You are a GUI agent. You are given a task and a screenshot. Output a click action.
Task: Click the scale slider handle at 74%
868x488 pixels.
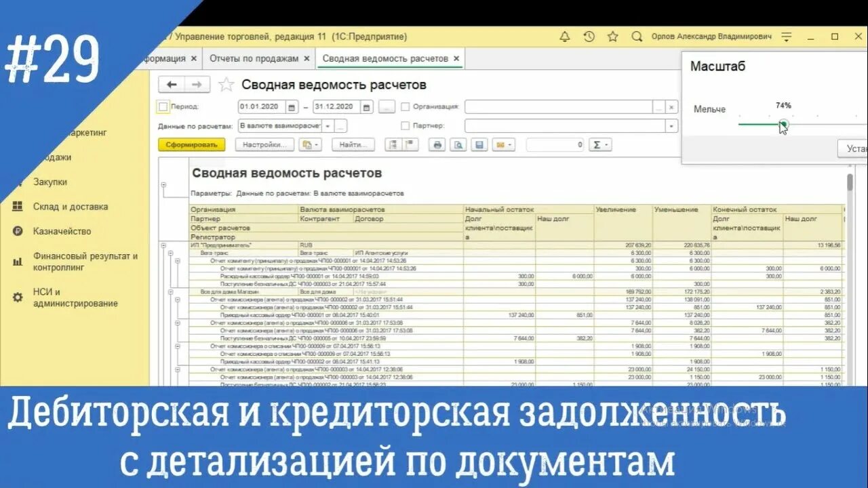[x=783, y=124]
